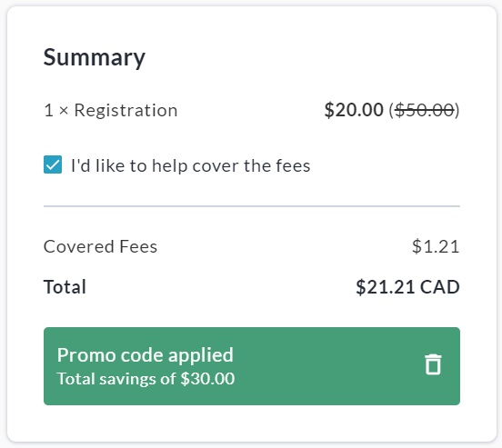Click the word "Registration" in the line item
This screenshot has width=502, height=448.
tap(125, 110)
